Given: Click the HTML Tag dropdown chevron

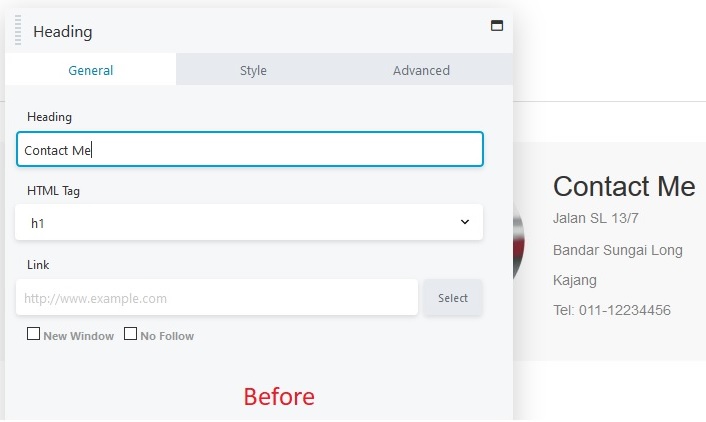Looking at the screenshot, I should point(465,222).
